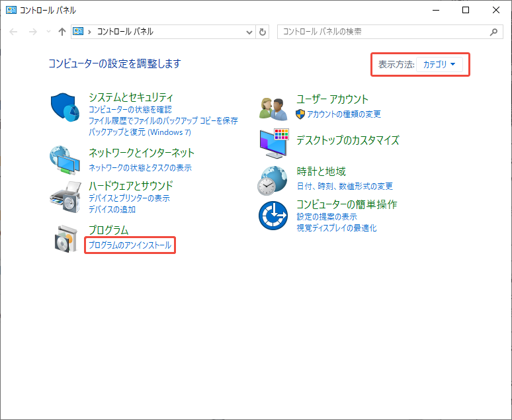Click デバイスとプリンターの表示 link
Screen dimensions: 512x420
click(129, 198)
